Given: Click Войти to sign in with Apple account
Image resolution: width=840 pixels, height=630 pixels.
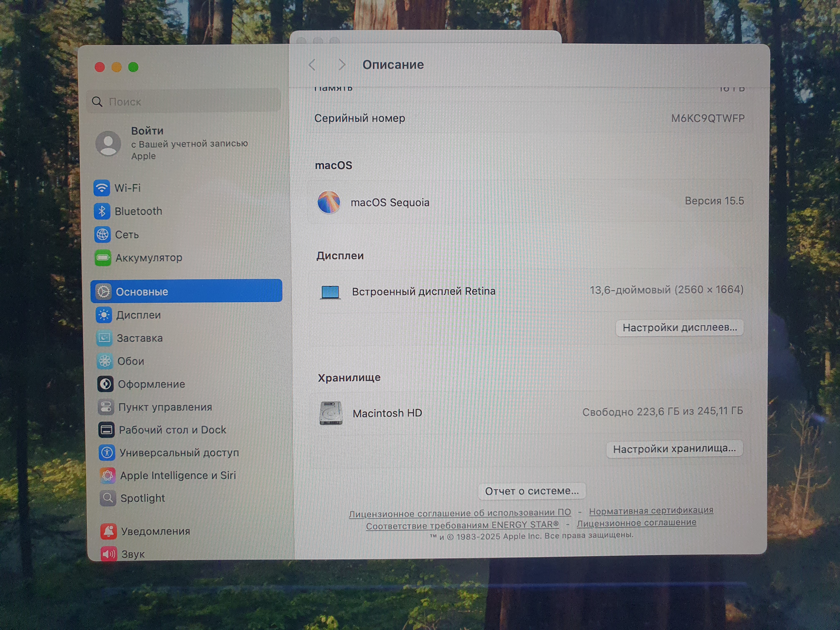Looking at the screenshot, I should coord(147,131).
